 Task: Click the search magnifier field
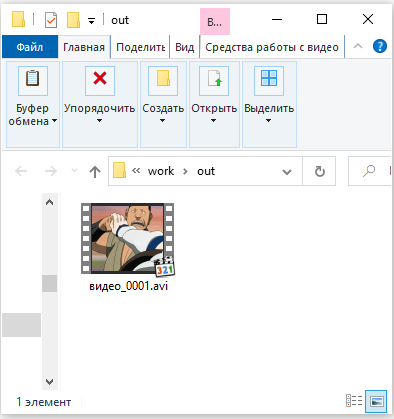(x=369, y=171)
